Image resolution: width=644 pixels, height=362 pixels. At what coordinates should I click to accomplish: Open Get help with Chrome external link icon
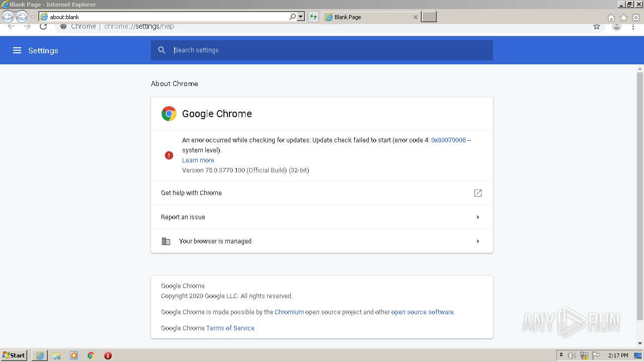click(x=478, y=193)
